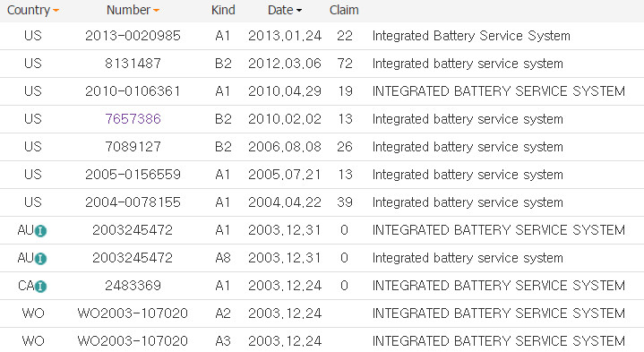The width and height of the screenshot is (644, 352).
Task: Open visited patent number 7657386
Action: click(x=133, y=119)
